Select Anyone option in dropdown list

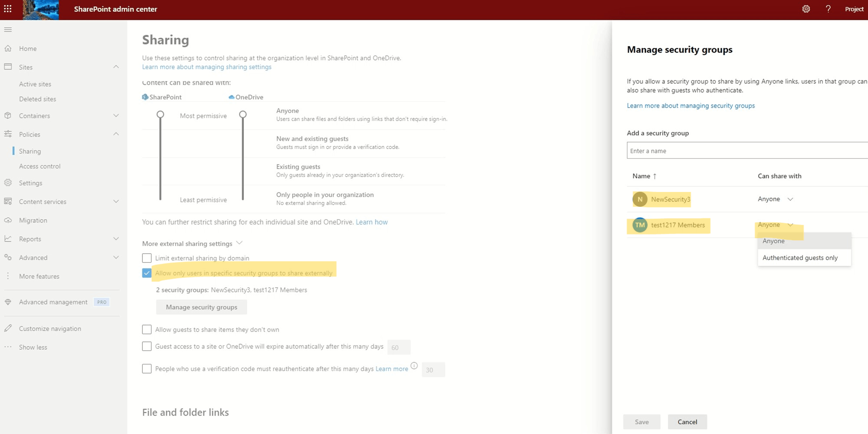[804, 241]
